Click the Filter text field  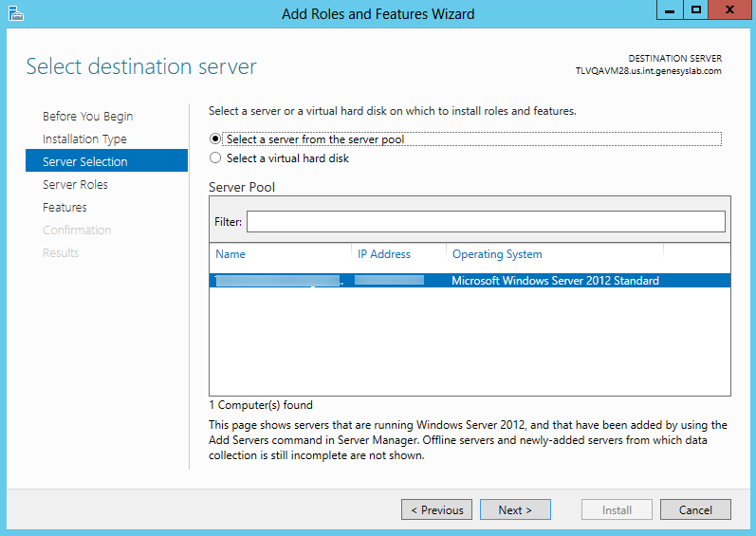[485, 221]
